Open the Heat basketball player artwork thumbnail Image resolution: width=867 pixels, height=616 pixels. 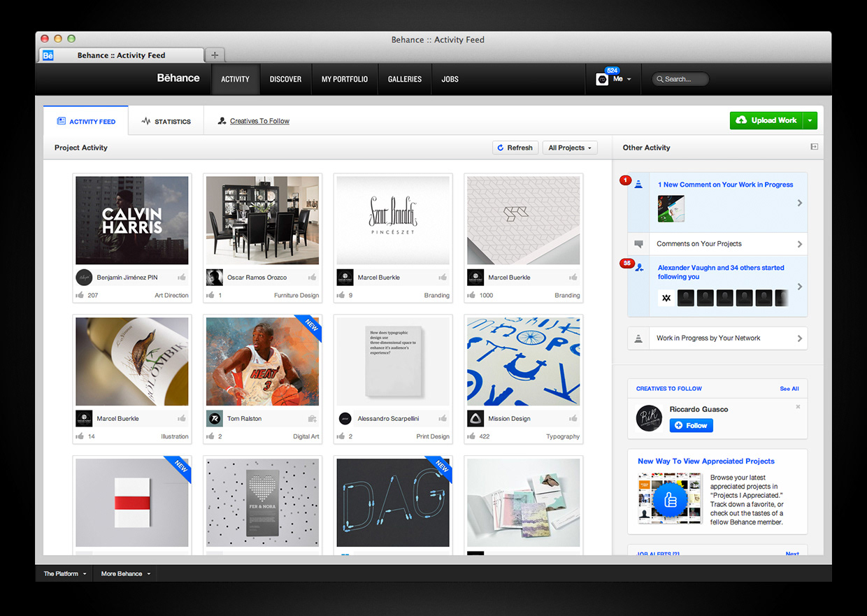263,361
